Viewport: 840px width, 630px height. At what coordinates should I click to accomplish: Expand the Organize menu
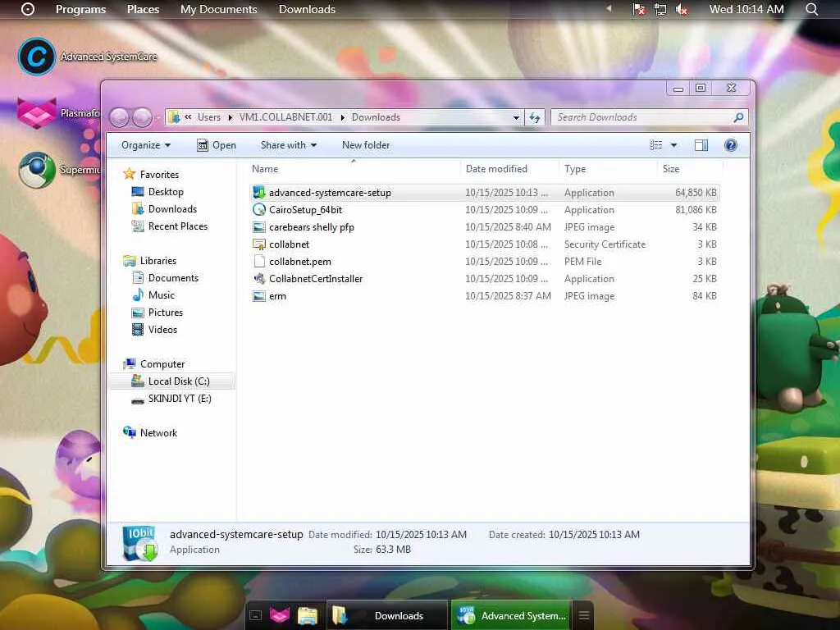146,145
